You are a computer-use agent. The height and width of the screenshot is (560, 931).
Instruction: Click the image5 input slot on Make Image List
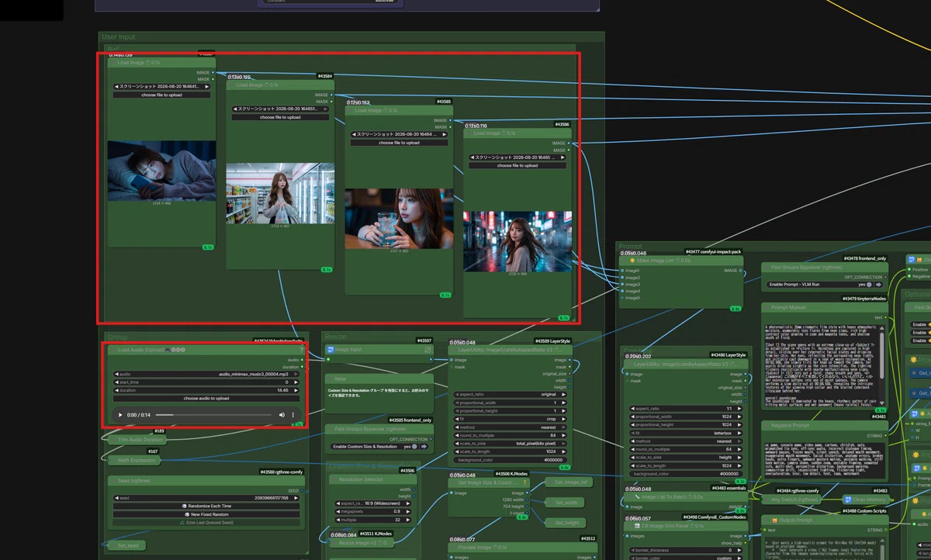pyautogui.click(x=622, y=297)
